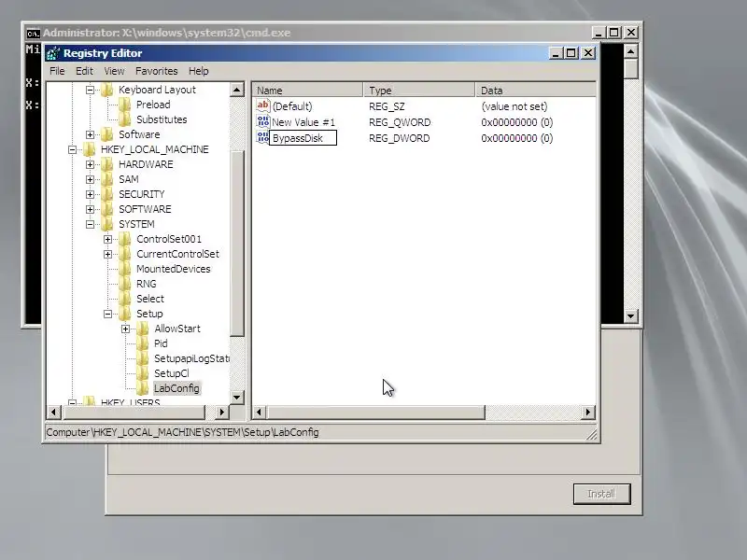Expand the SECURITY key
This screenshot has width=747, height=560.
coord(90,194)
